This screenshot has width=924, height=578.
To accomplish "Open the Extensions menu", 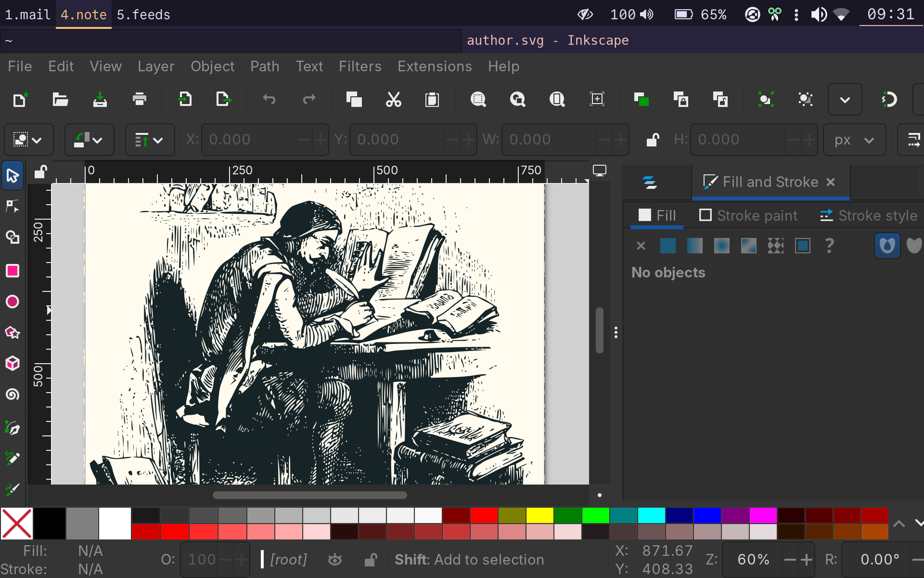I will click(x=435, y=66).
